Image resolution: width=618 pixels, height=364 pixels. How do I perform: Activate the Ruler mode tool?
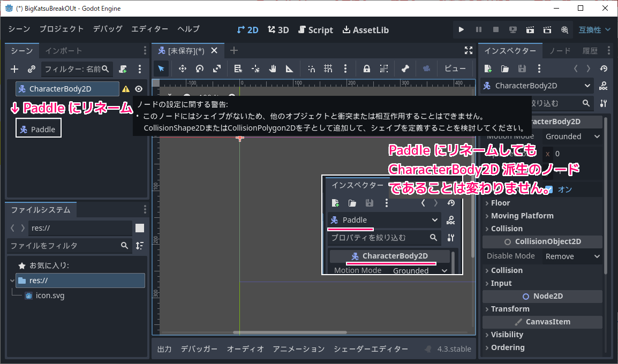click(290, 69)
